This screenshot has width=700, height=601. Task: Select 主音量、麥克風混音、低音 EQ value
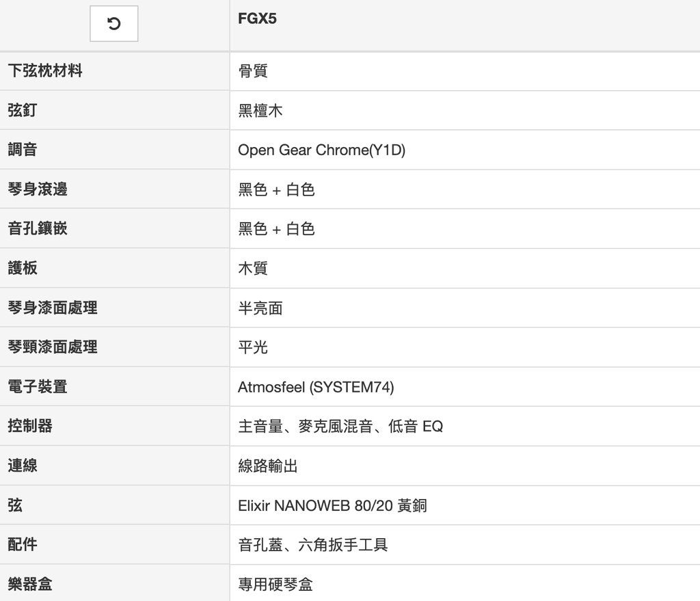(x=340, y=426)
